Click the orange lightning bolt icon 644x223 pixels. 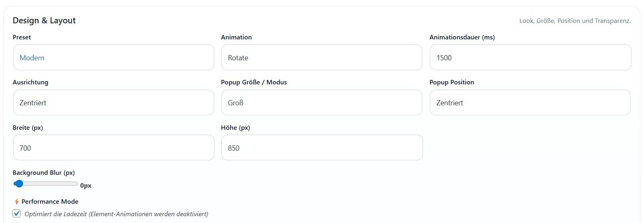(x=16, y=202)
